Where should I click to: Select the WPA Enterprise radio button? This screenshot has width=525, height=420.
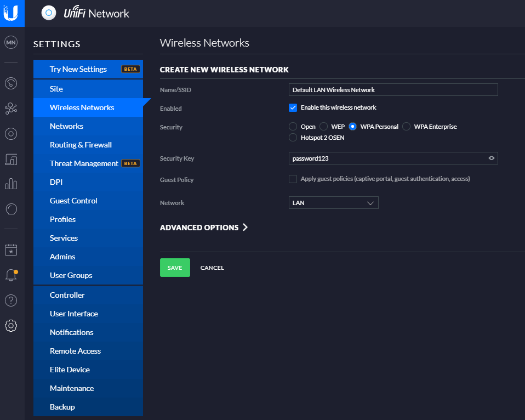(x=406, y=127)
